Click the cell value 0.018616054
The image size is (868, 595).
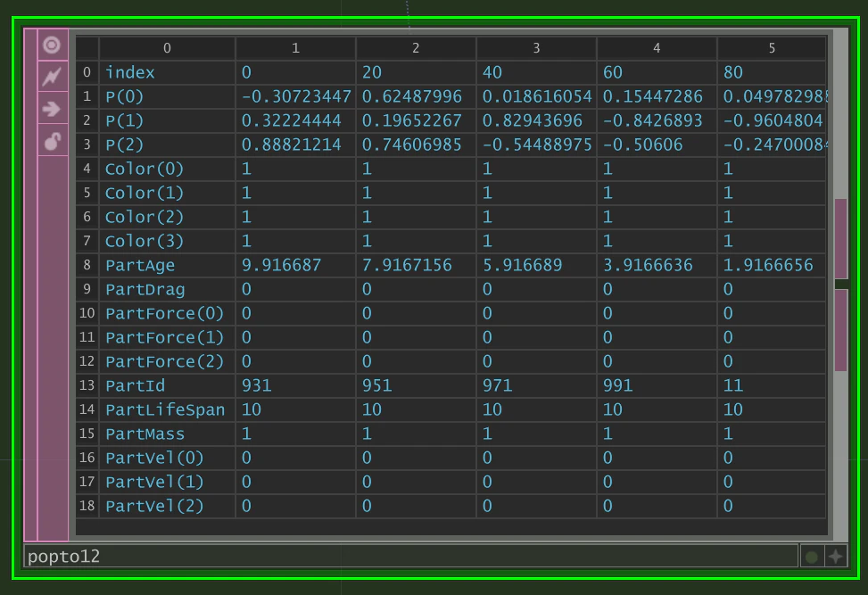[x=537, y=97]
